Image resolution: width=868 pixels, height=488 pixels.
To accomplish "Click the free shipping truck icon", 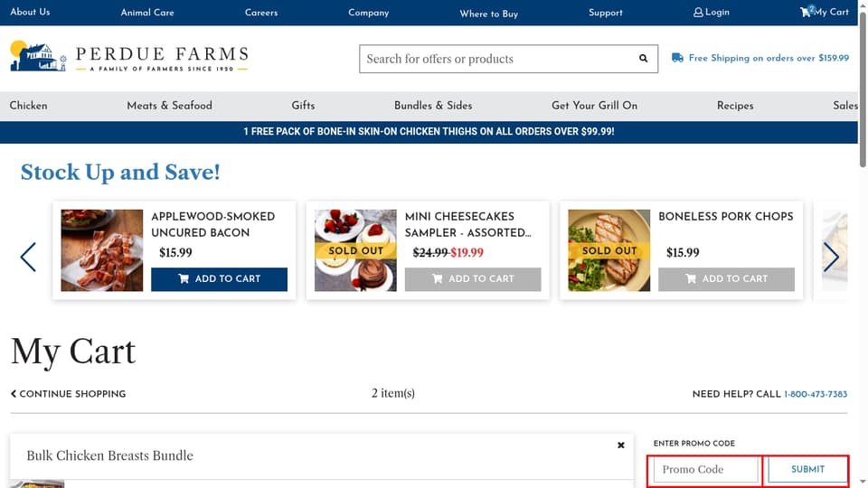I will tap(677, 58).
